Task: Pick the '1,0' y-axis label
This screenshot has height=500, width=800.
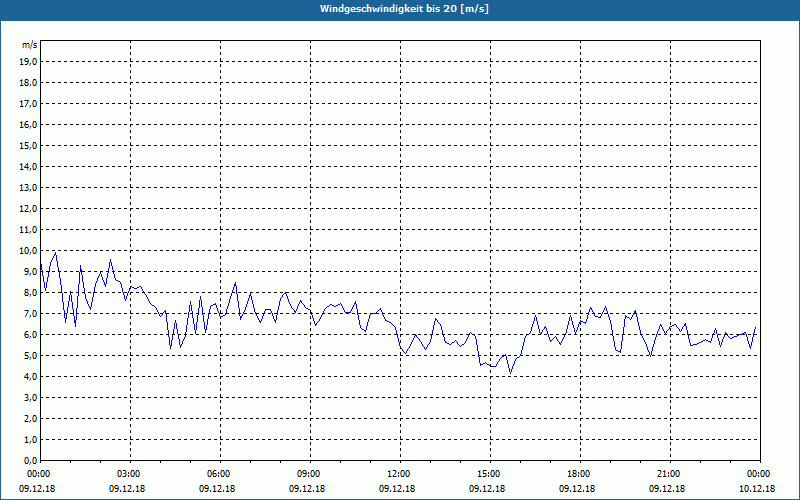Action: point(31,439)
